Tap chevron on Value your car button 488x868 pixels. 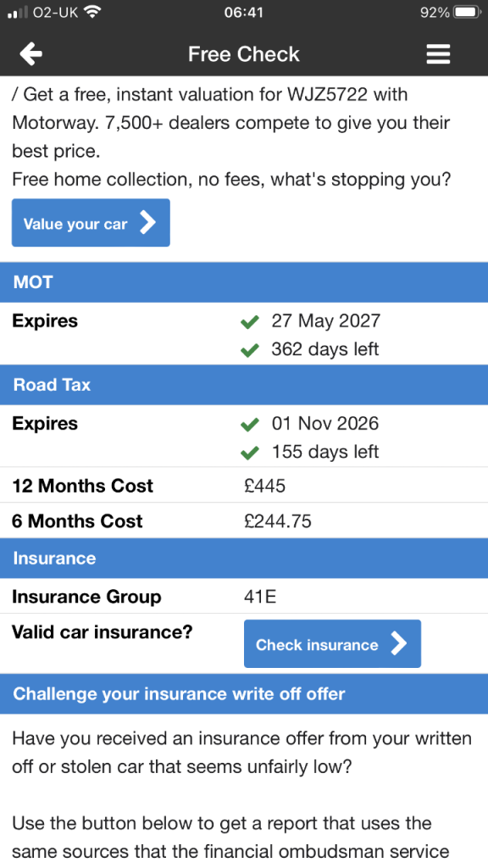pos(147,223)
